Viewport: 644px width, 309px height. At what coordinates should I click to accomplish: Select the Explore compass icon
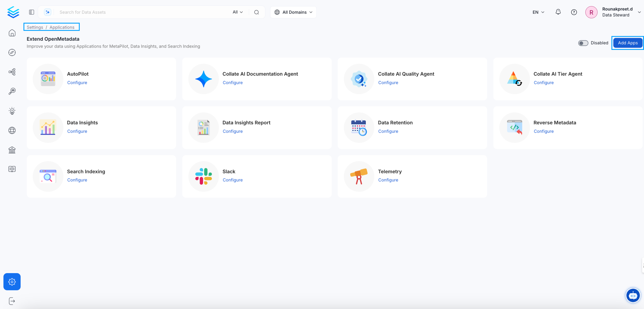(12, 52)
